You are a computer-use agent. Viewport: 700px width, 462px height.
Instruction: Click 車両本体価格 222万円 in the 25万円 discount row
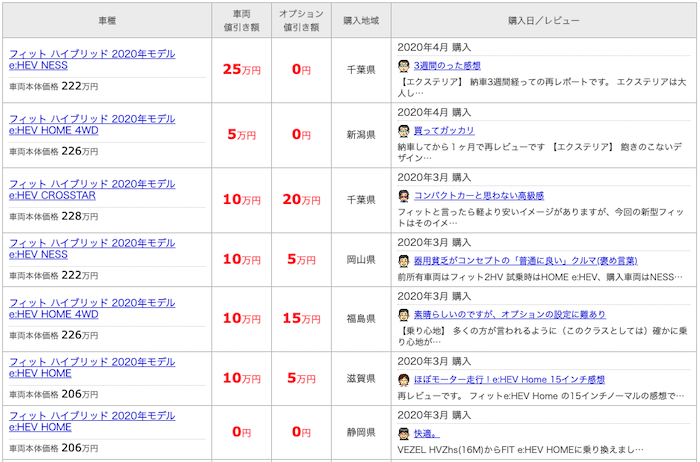tap(54, 86)
